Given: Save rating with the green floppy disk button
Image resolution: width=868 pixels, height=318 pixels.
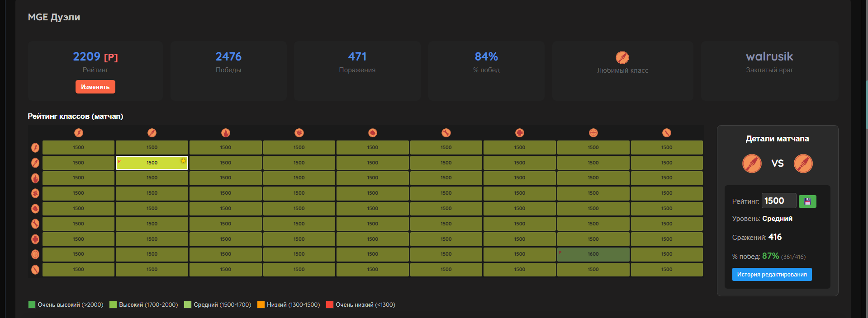Looking at the screenshot, I should [807, 201].
